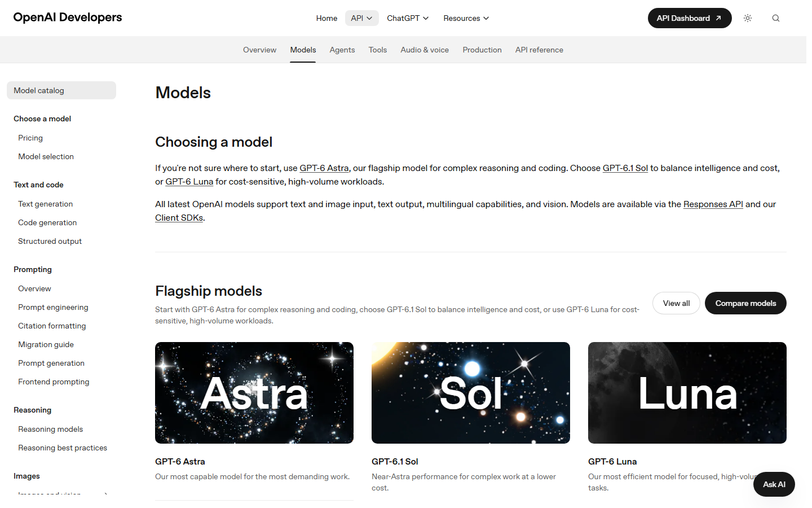Switch to the Production tab
The height and width of the screenshot is (508, 812).
(482, 50)
